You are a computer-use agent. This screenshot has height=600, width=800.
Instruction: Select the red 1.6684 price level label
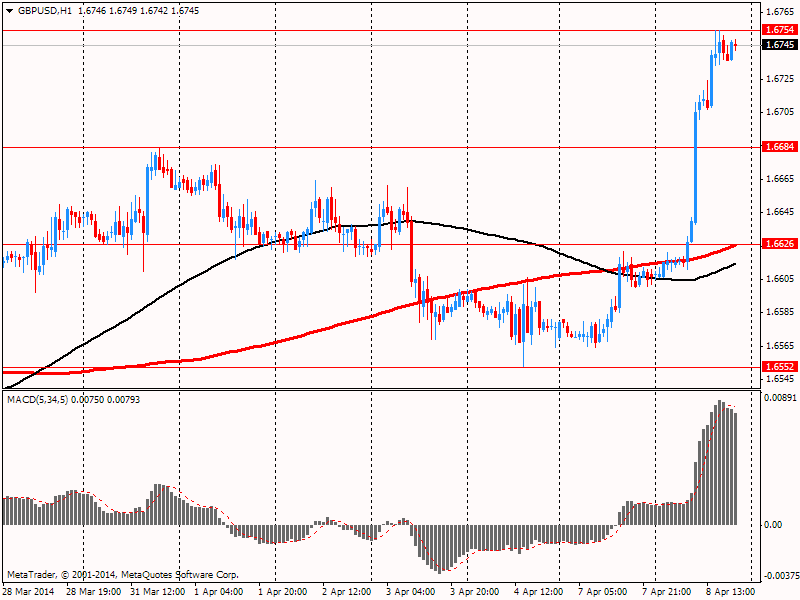pos(780,147)
